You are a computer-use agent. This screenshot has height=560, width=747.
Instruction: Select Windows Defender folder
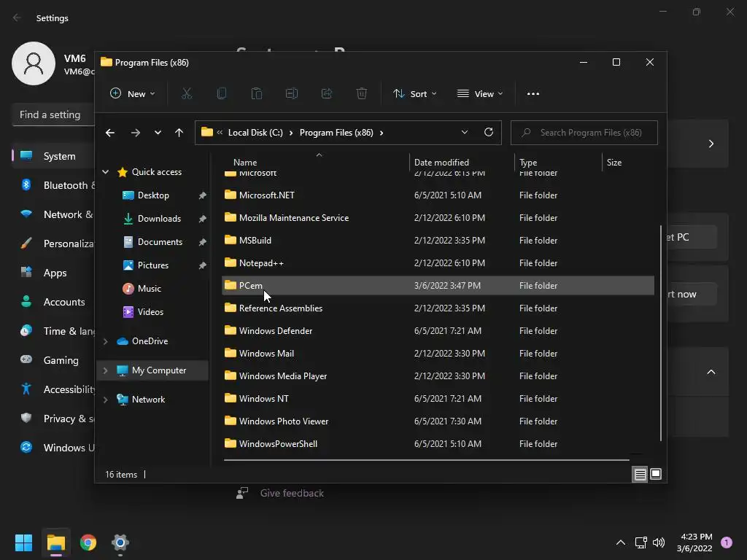[x=438, y=331]
